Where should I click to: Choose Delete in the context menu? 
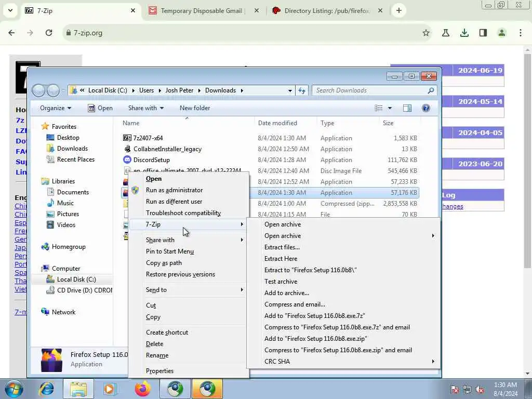point(154,344)
